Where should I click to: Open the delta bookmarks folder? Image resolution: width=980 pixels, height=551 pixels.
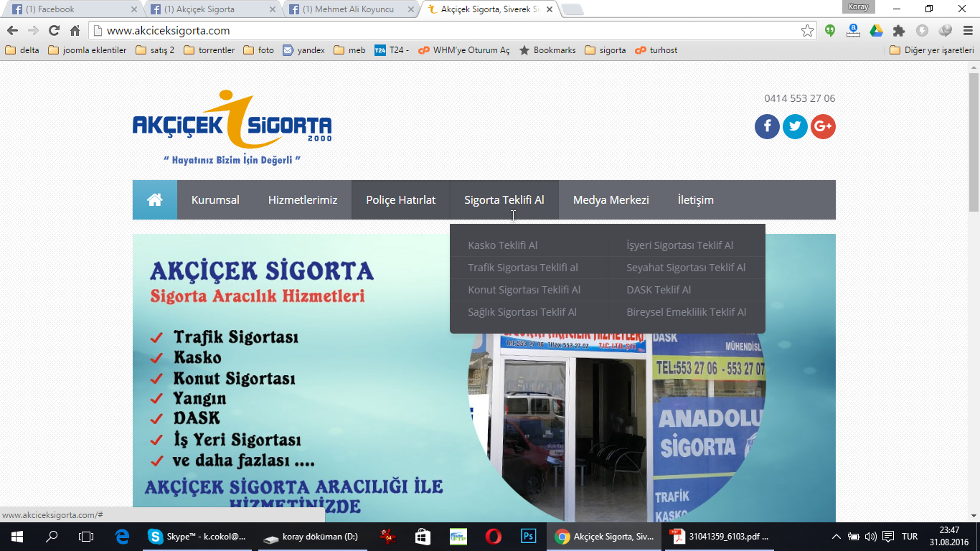tap(22, 50)
